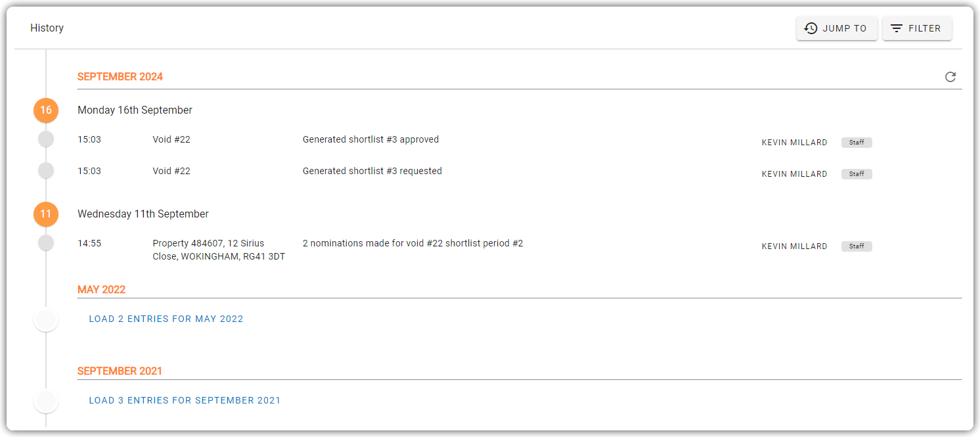Click the white circle marker for May 2022
Image resolution: width=980 pixels, height=437 pixels.
[46, 319]
